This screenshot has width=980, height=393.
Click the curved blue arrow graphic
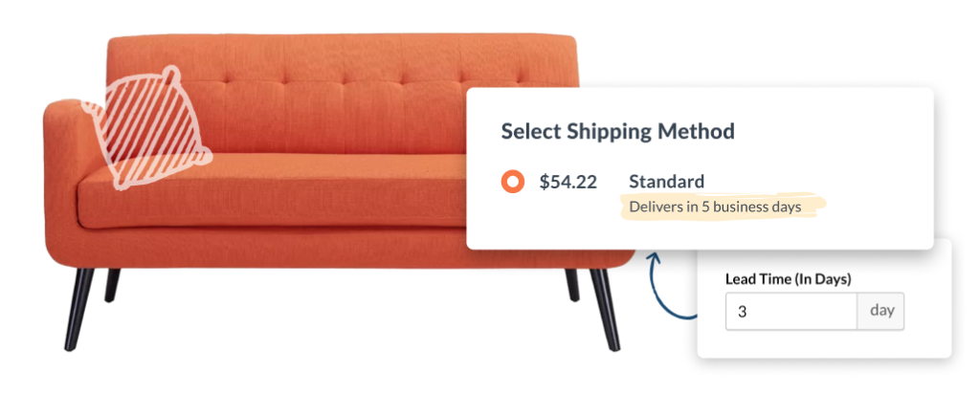669,285
